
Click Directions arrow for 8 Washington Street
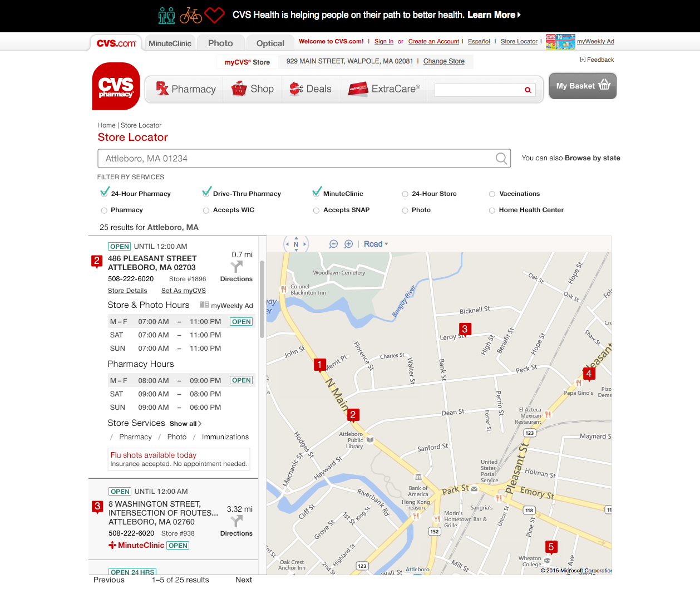pyautogui.click(x=236, y=521)
